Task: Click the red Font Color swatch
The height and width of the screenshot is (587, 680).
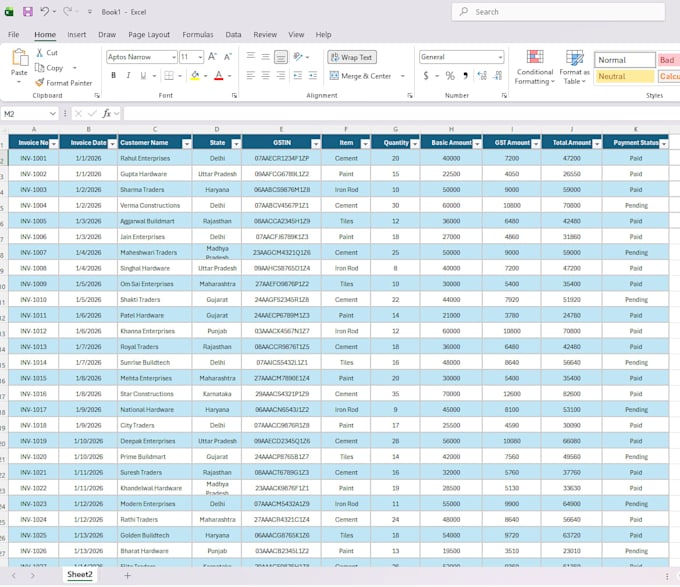Action: (219, 75)
